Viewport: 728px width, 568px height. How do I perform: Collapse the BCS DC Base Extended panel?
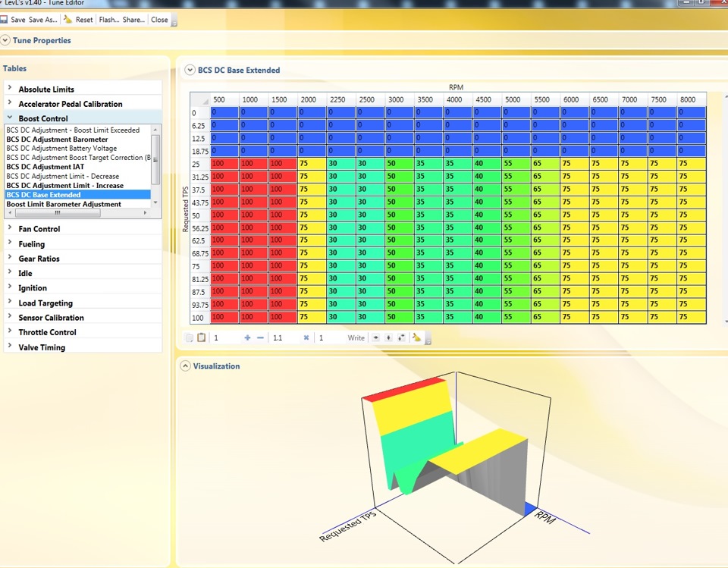click(x=189, y=70)
